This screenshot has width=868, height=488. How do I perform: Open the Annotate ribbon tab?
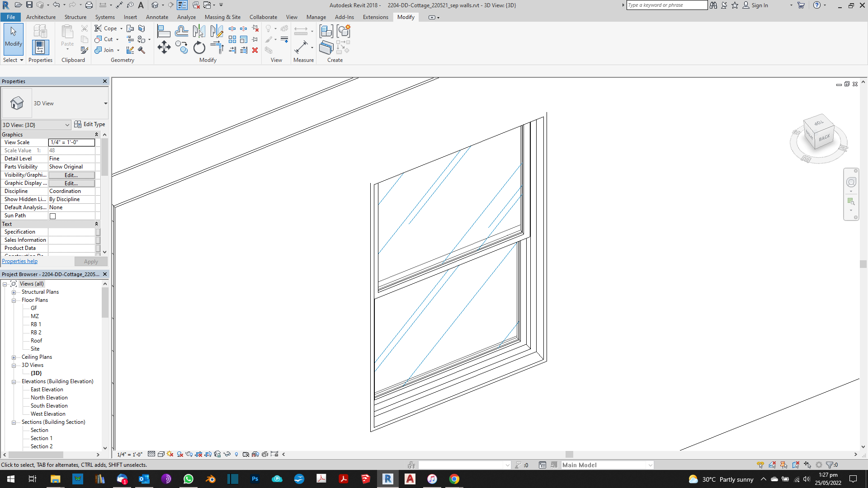tap(157, 17)
